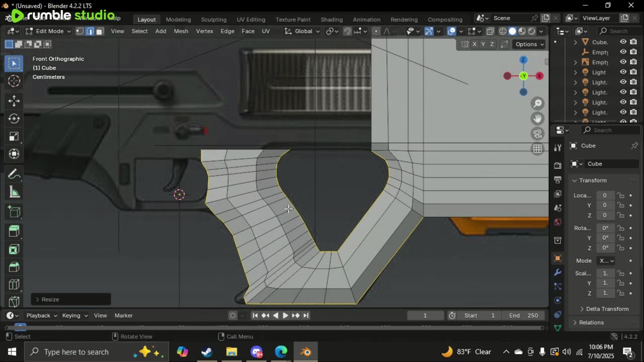Expand the Delta Transform section
Screen dimensions: 644x362
[607, 309]
